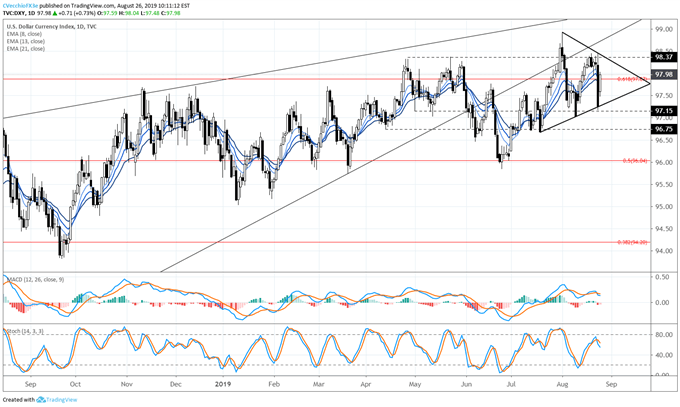The width and height of the screenshot is (680, 407).
Task: Click the 99.00 price axis value
Action: tap(664, 30)
